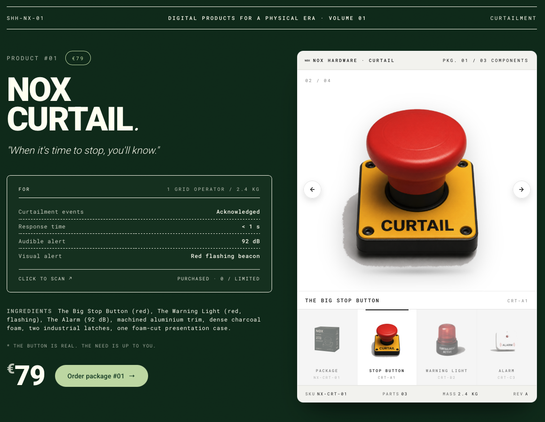Click the Ingredients paragraph
Image resolution: width=545 pixels, height=422 pixels.
pyautogui.click(x=133, y=319)
